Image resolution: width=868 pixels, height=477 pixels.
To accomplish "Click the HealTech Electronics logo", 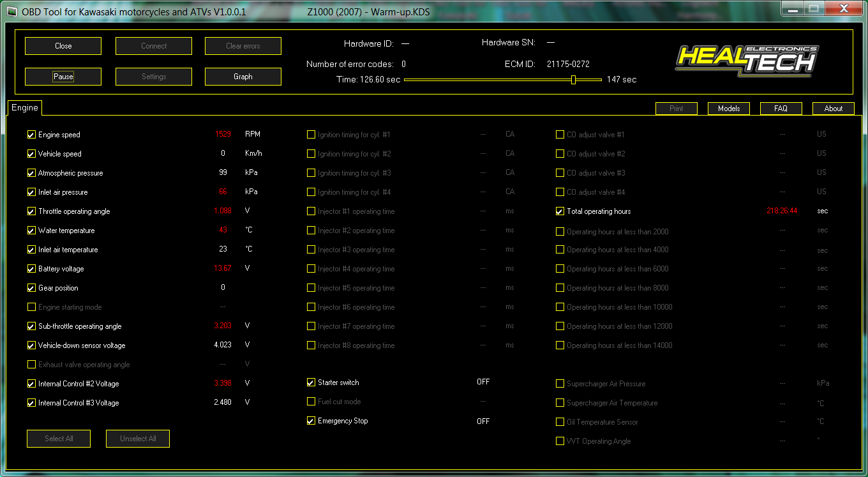I will [x=747, y=61].
